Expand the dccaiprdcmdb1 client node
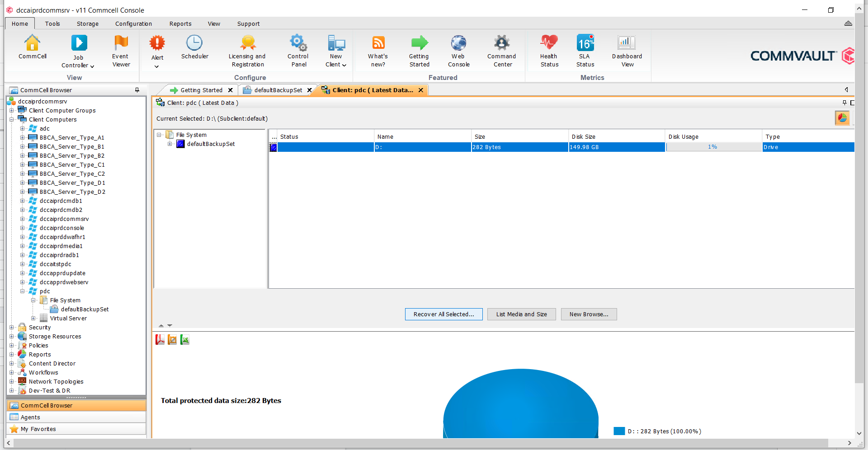This screenshot has width=868, height=450. [x=22, y=201]
